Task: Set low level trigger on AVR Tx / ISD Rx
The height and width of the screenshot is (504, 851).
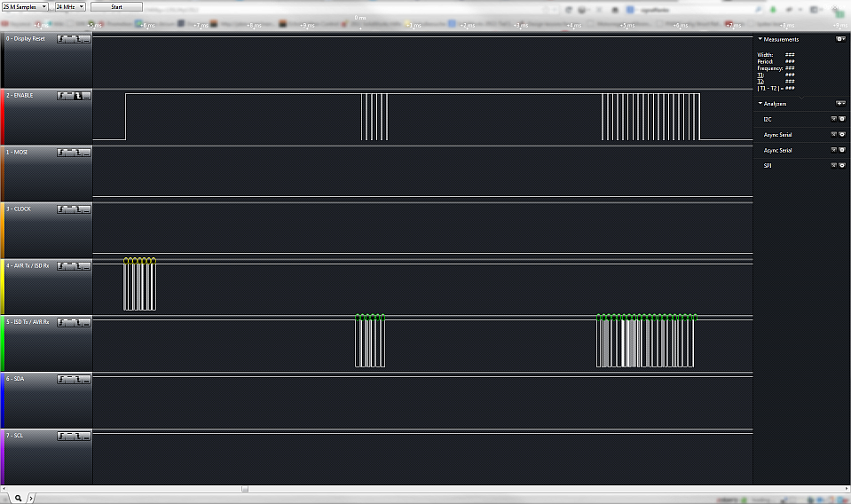Action: [x=86, y=266]
